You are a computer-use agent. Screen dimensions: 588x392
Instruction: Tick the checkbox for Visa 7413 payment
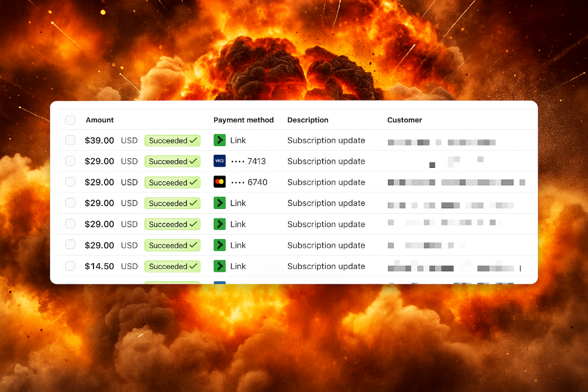[x=71, y=161]
